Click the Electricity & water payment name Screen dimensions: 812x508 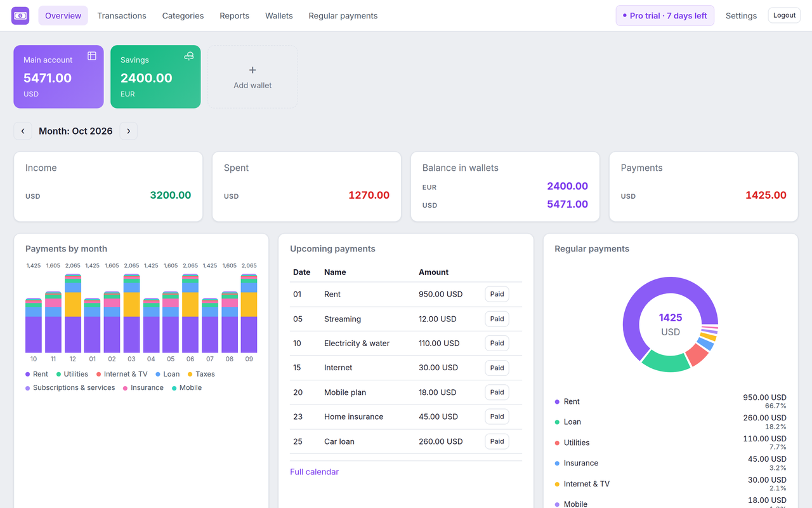(357, 343)
